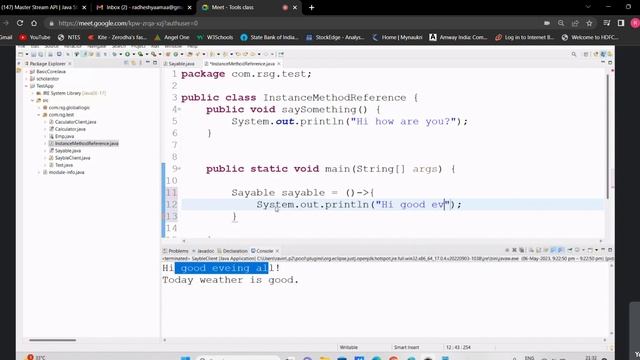This screenshot has width=640, height=360.
Task: Open the Kite - Zerodha bookmark
Action: point(118,37)
